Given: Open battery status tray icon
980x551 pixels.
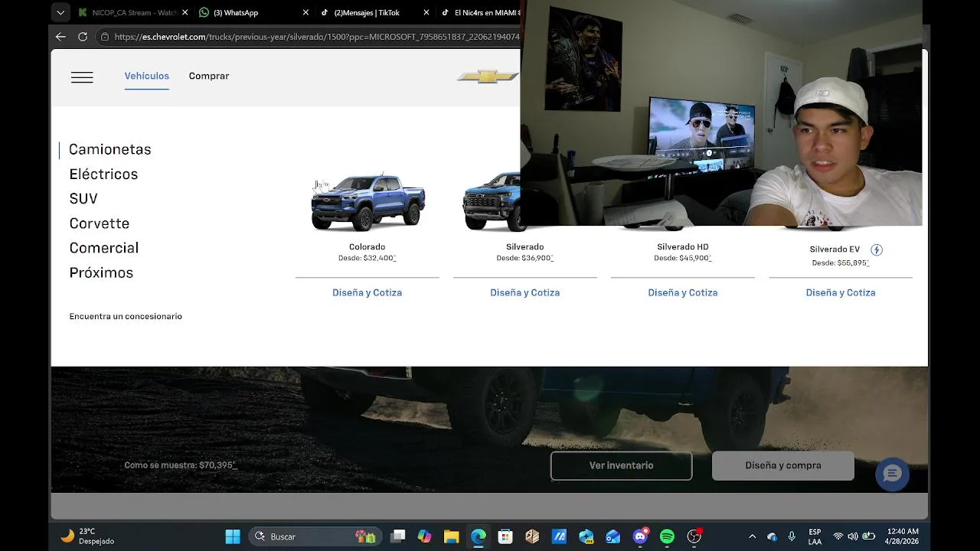Looking at the screenshot, I should 869,536.
